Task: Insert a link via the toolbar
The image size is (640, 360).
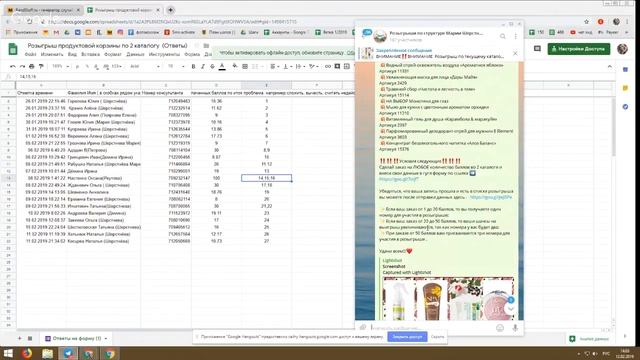Action: (x=328, y=67)
